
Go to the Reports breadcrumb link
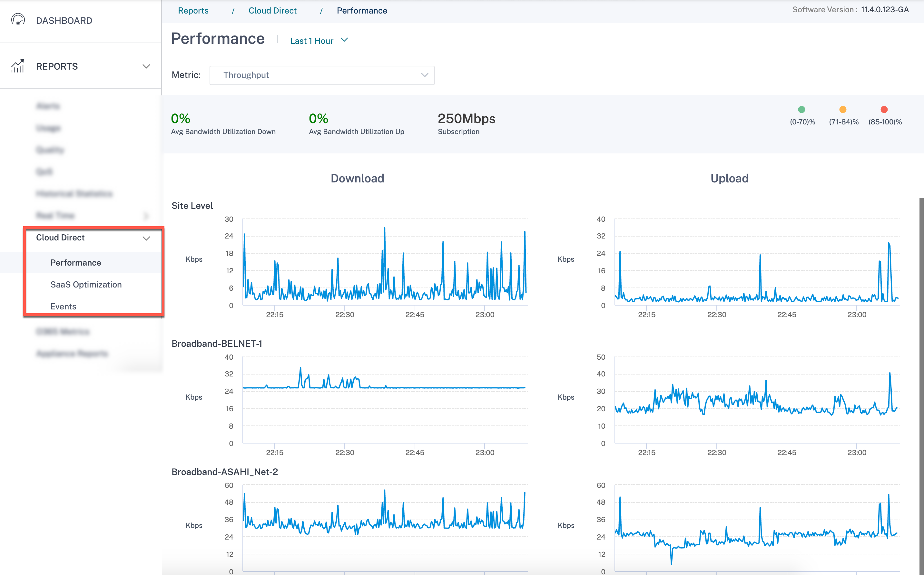(193, 10)
